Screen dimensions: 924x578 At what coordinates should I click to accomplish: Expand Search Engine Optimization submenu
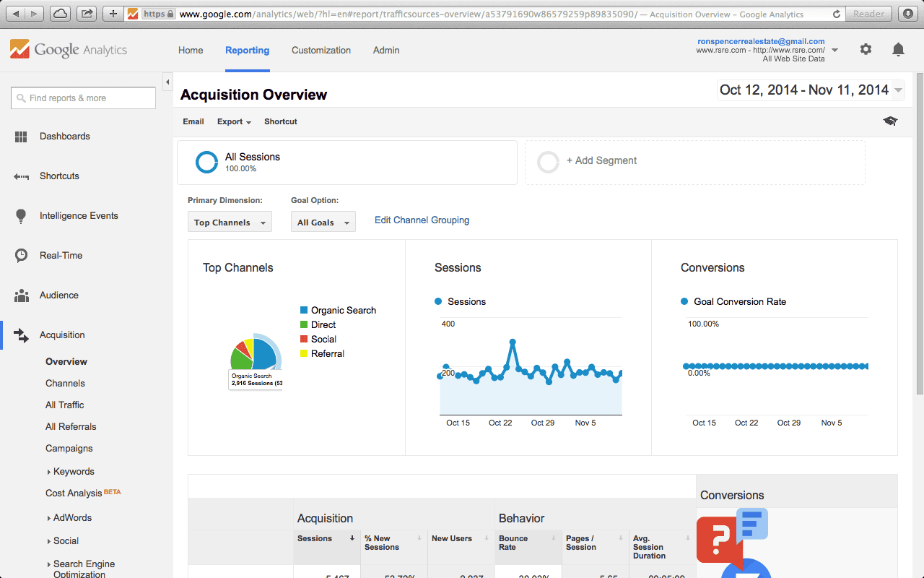tap(48, 565)
